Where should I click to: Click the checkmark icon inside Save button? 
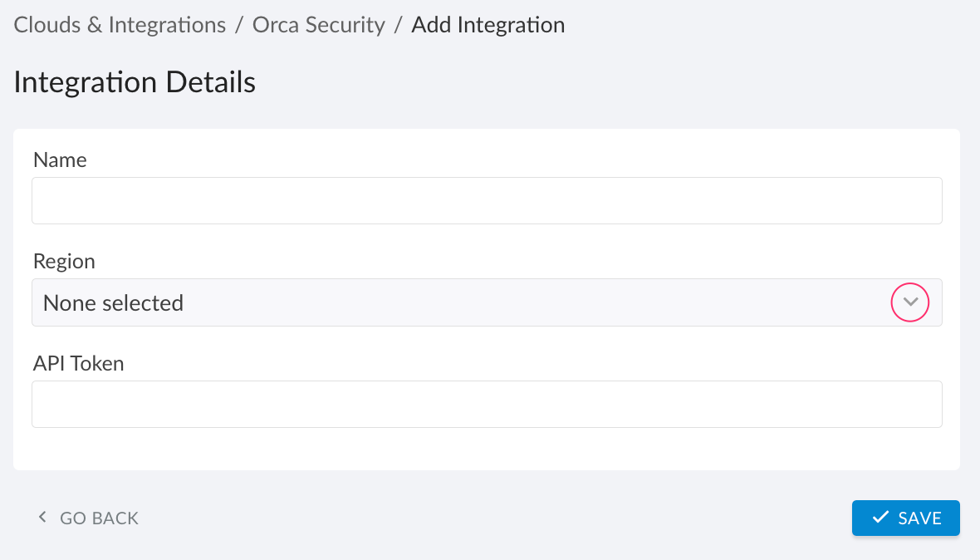tap(881, 517)
